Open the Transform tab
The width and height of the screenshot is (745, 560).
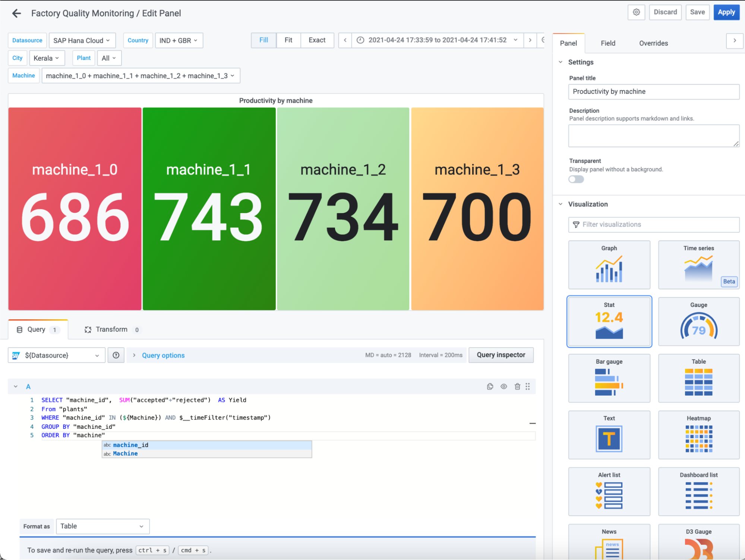pyautogui.click(x=111, y=329)
